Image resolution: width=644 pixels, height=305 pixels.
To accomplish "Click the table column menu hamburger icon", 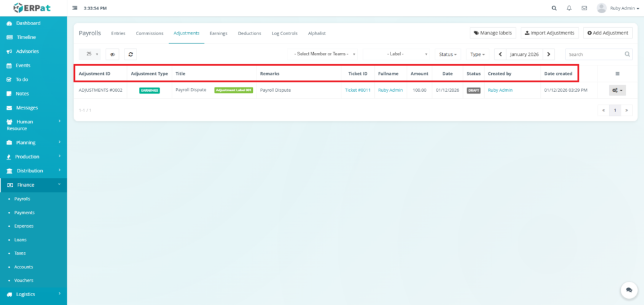I will (617, 74).
